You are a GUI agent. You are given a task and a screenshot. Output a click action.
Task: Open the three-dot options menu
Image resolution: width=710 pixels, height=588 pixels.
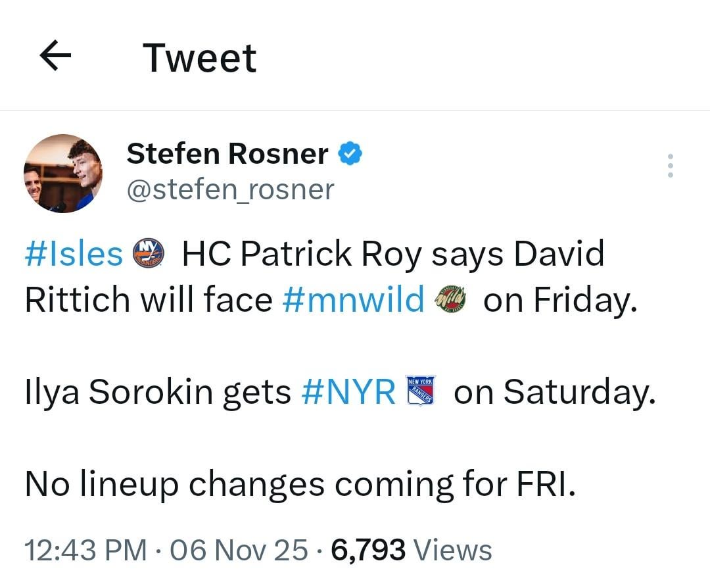670,166
